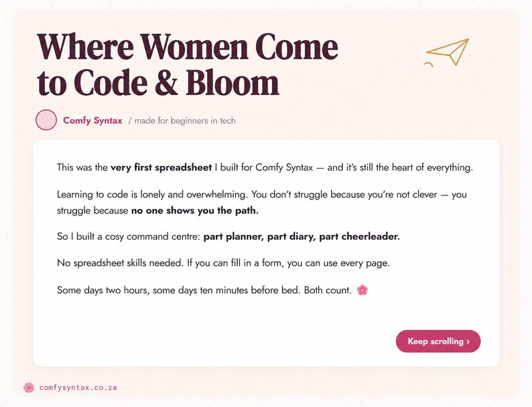
Task: Click the pink Comfy Syntax brand name
Action: click(x=92, y=120)
